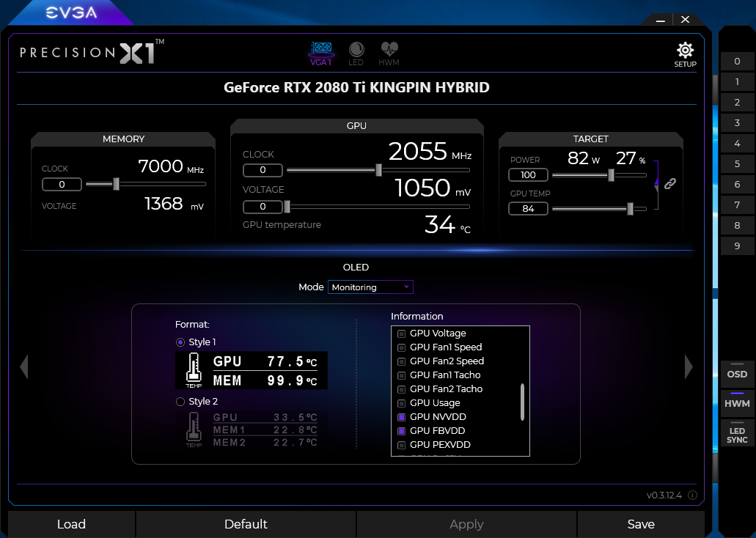The height and width of the screenshot is (538, 756).
Task: Click the memory clock offset input field
Action: [62, 184]
